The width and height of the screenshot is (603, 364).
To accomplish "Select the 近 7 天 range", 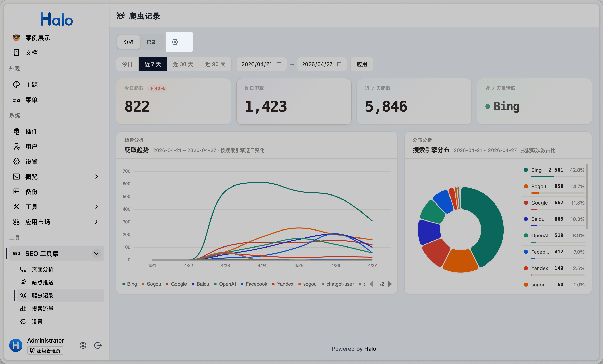I will point(153,64).
